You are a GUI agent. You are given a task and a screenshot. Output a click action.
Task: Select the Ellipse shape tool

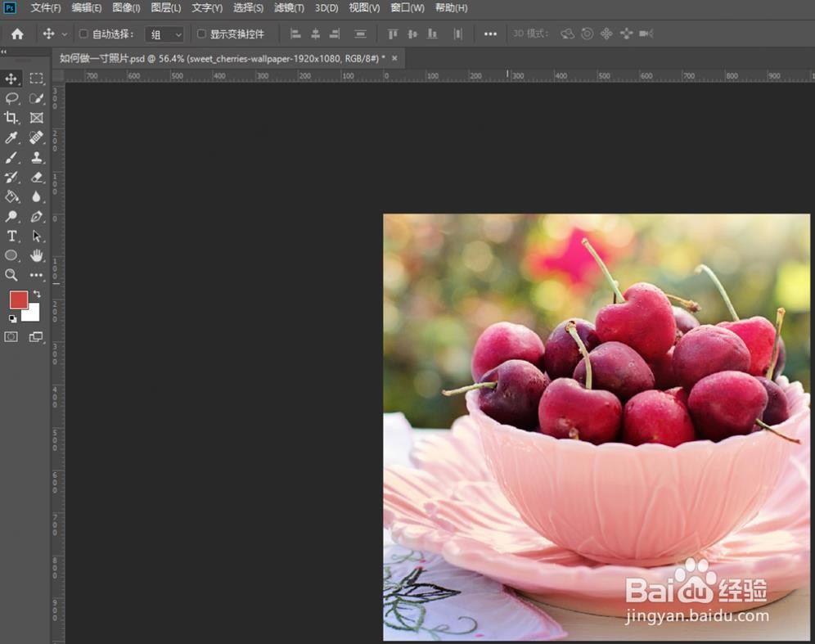tap(11, 255)
